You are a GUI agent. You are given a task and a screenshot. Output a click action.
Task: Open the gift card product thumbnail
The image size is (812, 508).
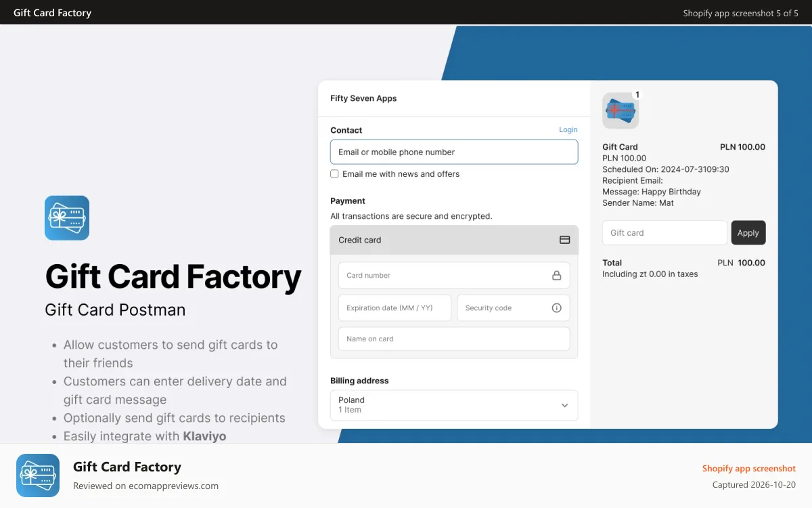[x=621, y=111]
